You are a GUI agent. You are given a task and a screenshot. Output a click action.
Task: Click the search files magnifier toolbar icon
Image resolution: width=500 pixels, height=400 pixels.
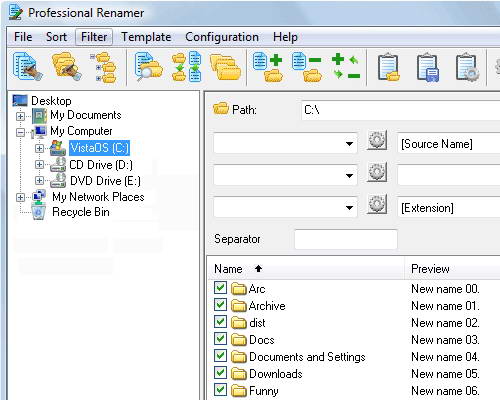point(148,67)
